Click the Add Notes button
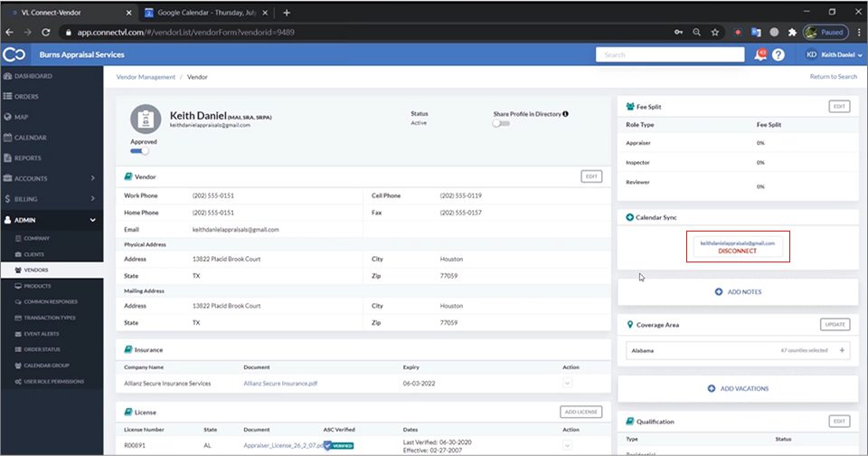Image resolution: width=868 pixels, height=456 pixels. click(x=738, y=292)
